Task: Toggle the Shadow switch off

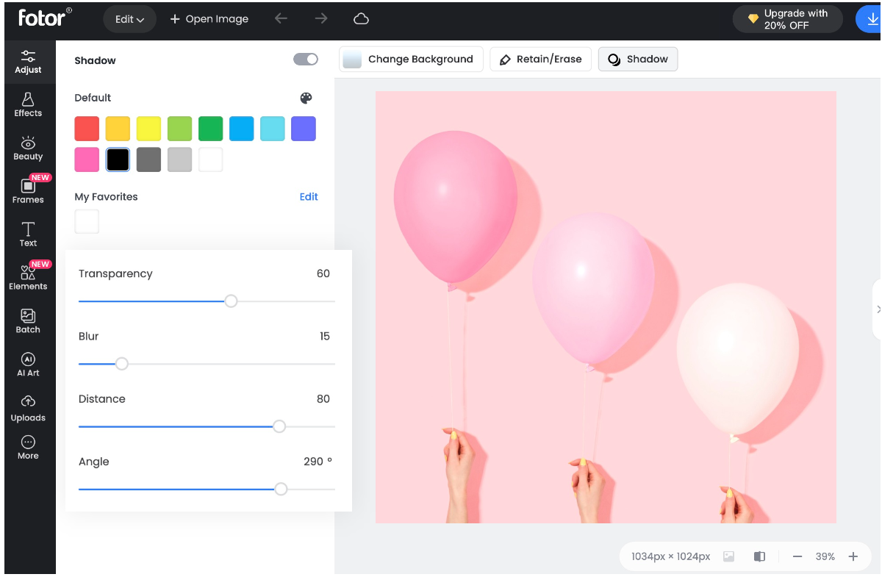Action: (x=306, y=60)
